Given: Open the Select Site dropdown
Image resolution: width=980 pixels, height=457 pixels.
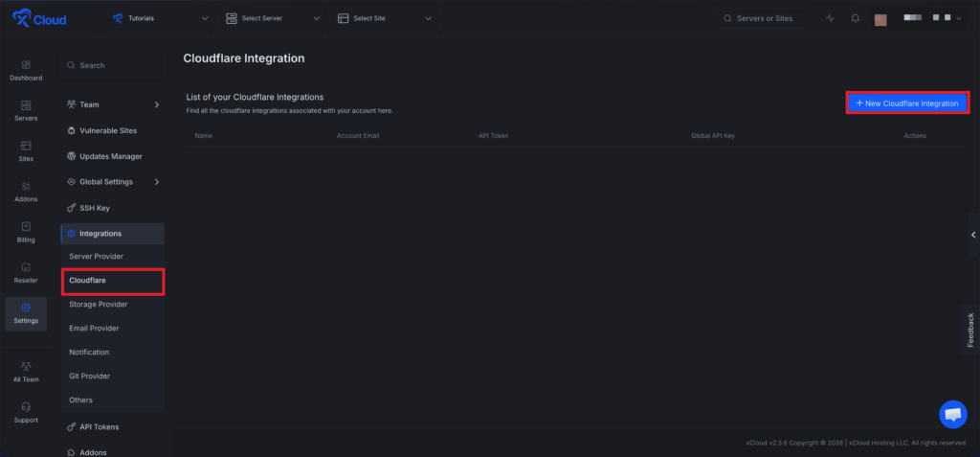Looking at the screenshot, I should [385, 18].
